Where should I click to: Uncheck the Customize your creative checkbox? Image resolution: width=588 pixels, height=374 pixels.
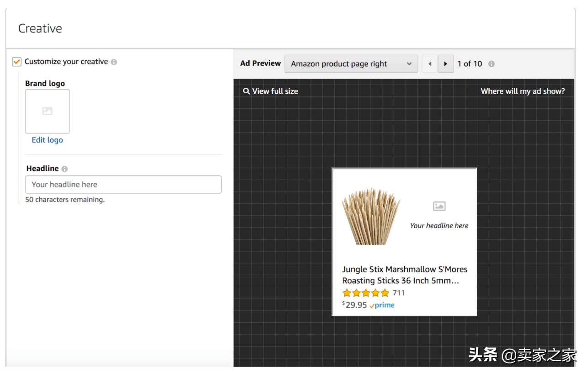point(17,61)
